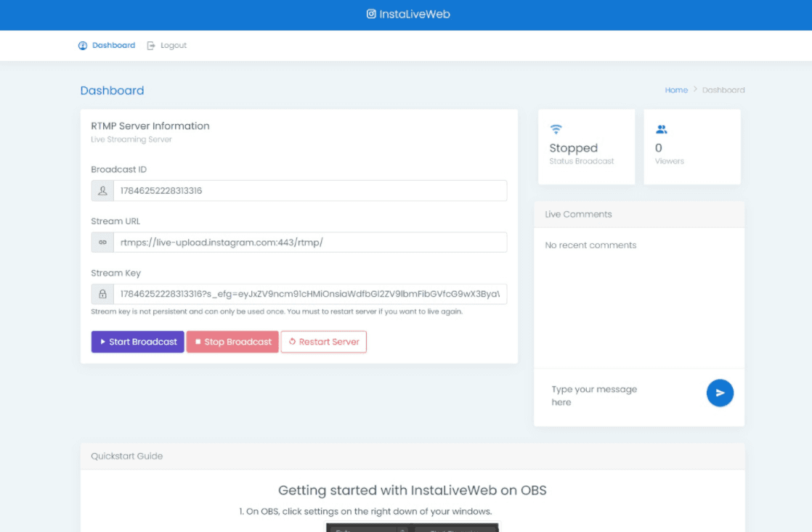Click the play icon inside Start Broadcast

[103, 341]
